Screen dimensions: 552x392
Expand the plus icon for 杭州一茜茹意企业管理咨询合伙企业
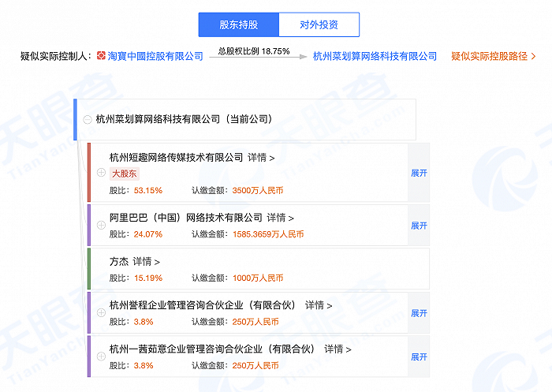click(x=101, y=356)
